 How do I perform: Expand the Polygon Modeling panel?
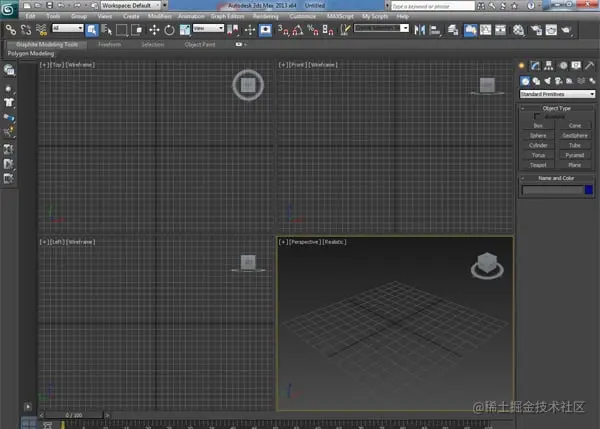coord(31,54)
